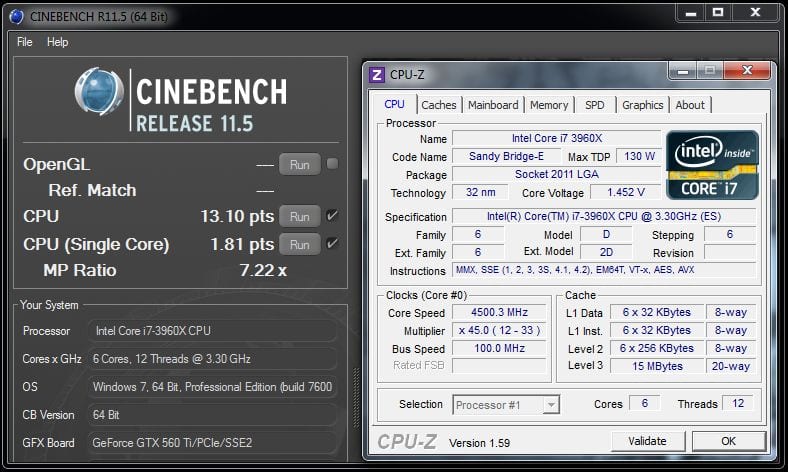Open the Graphics tab in CPU-Z
Screen dimensions: 788x472
click(642, 105)
